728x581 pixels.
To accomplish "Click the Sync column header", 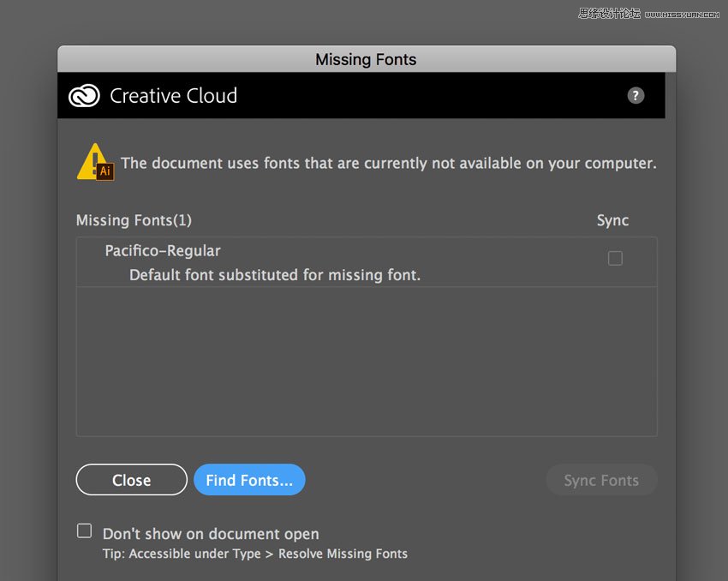I will click(612, 220).
